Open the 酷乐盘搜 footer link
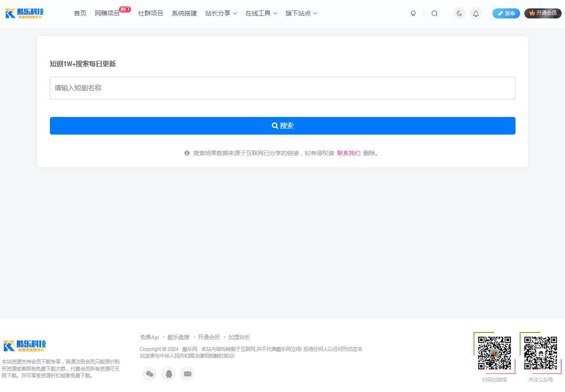565x392 pixels. pos(178,337)
